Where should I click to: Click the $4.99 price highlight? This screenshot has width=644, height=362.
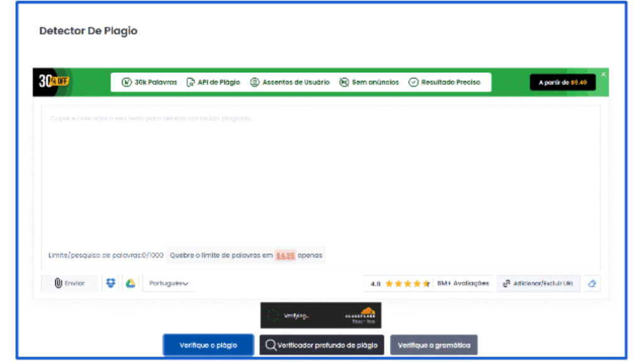(x=285, y=255)
